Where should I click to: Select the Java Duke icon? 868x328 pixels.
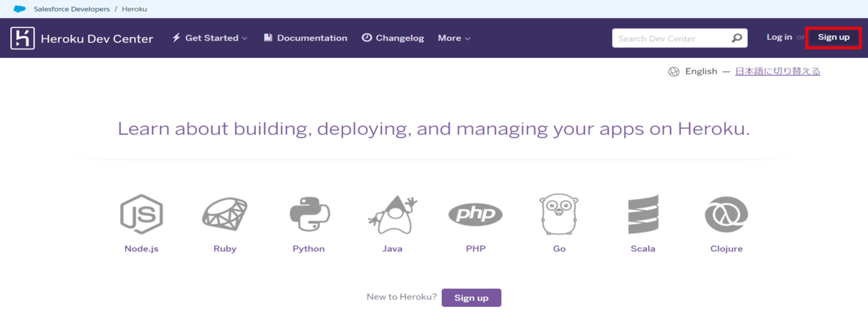point(393,214)
